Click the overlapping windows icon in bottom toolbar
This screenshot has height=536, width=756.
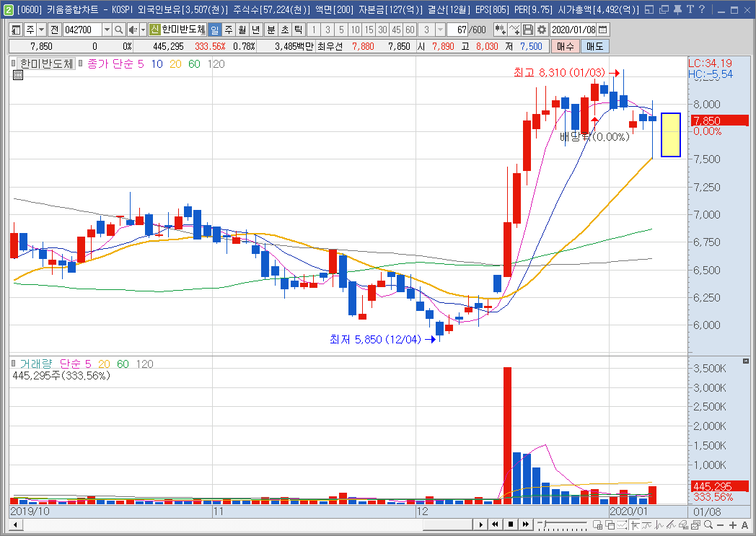point(610,525)
